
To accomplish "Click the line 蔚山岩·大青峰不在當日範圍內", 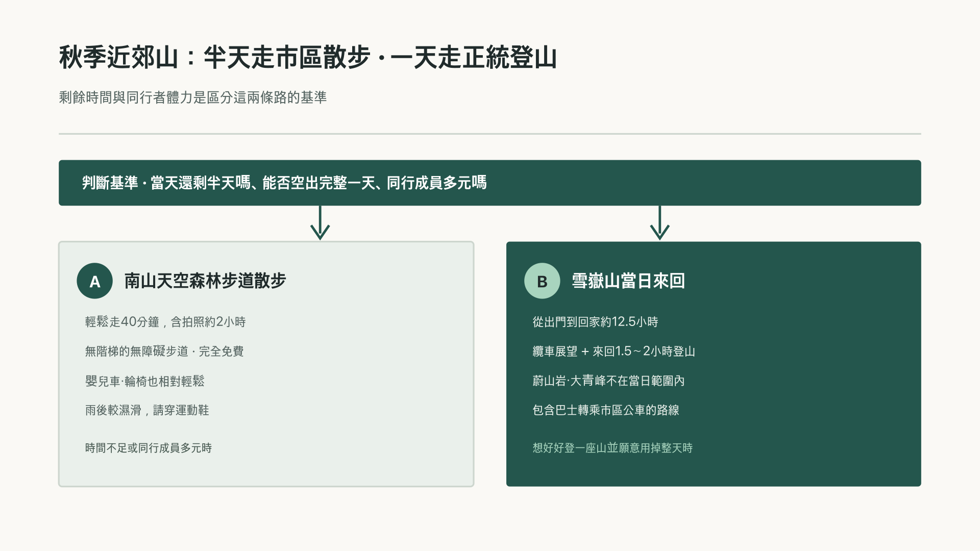I will tap(608, 381).
